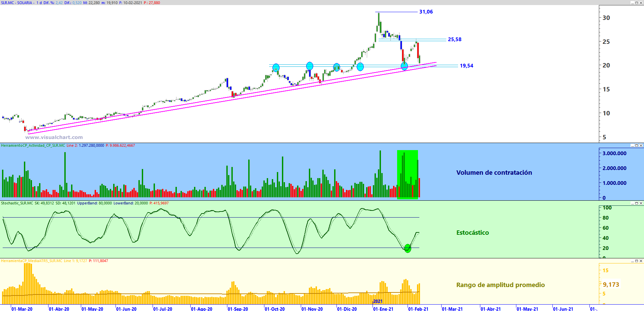The height and width of the screenshot is (311, 644).
Task: Click the 'Line 2: 1.297.280,0000' volume value
Action: pyautogui.click(x=86, y=146)
